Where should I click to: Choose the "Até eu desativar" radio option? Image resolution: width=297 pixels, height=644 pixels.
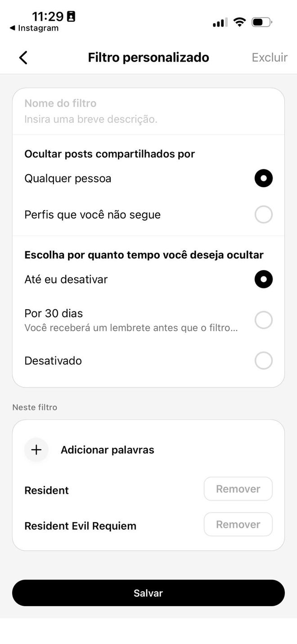263,279
